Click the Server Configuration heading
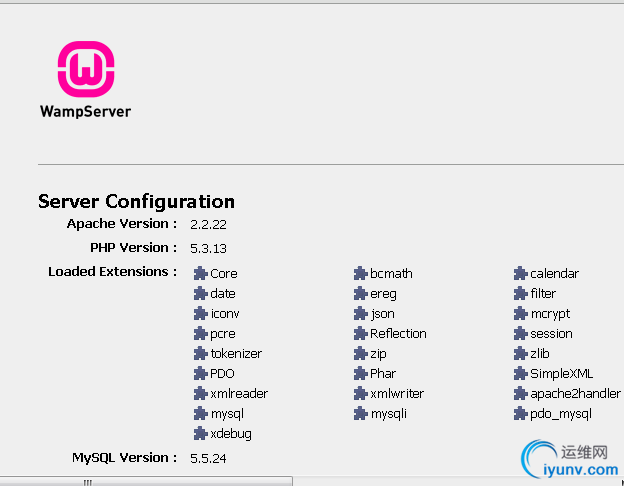The height and width of the screenshot is (486, 624). 136,201
